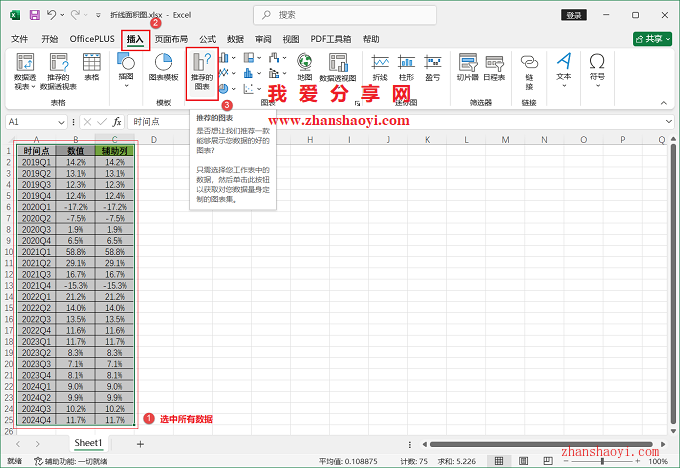Open Customize Quick Access Toolbar dropdown
The height and width of the screenshot is (468, 680).
coord(98,15)
